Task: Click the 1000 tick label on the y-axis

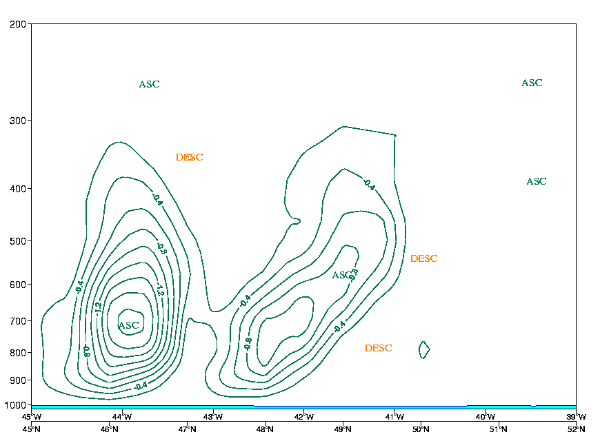Action: (15, 405)
